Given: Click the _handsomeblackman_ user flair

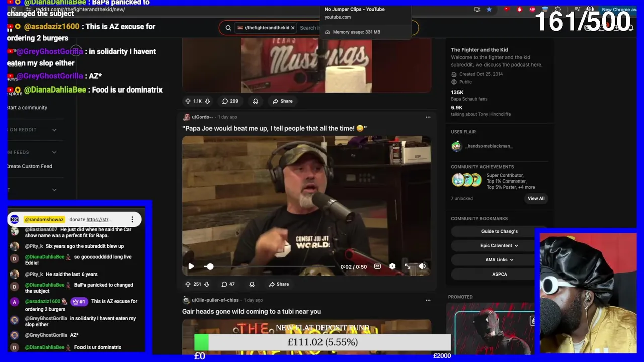Looking at the screenshot, I should click(x=489, y=146).
